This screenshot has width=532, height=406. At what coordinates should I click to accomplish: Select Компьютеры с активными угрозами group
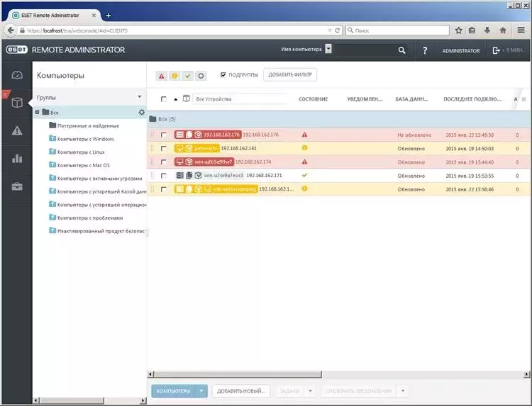click(x=99, y=179)
